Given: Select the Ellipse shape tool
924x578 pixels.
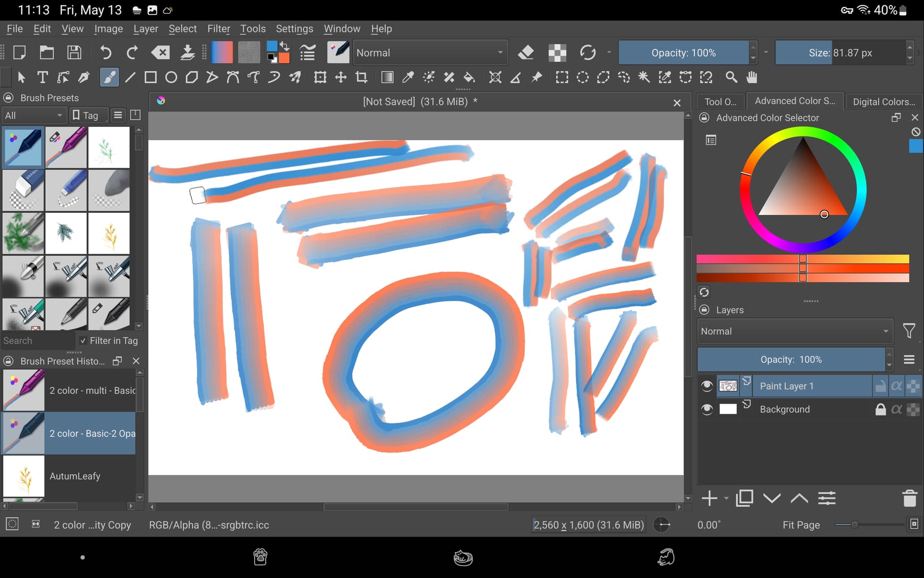Looking at the screenshot, I should point(171,78).
